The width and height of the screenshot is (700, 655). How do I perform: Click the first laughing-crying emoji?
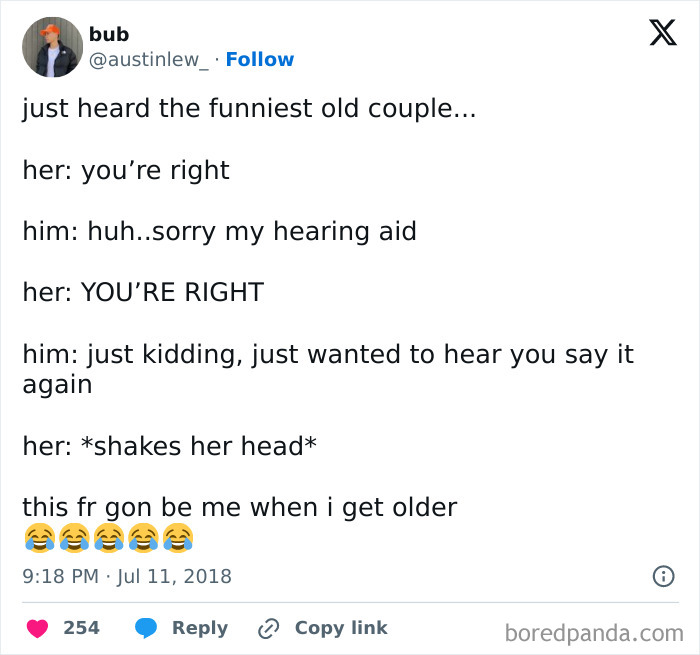37,540
